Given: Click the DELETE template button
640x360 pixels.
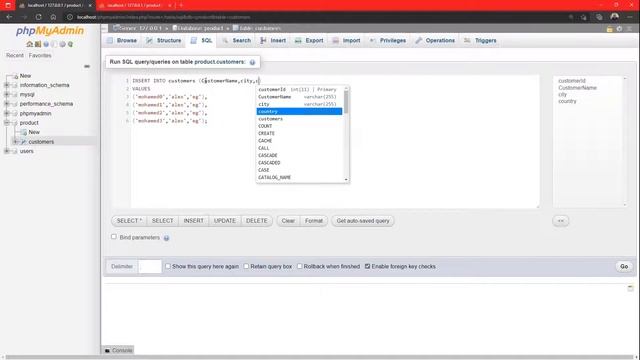Looking at the screenshot, I should pyautogui.click(x=256, y=221).
